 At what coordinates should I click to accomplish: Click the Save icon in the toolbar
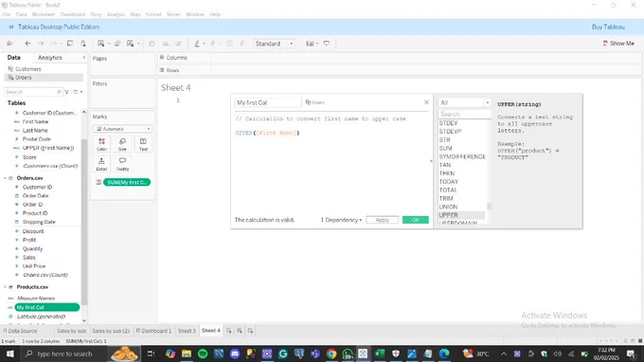(70, 44)
